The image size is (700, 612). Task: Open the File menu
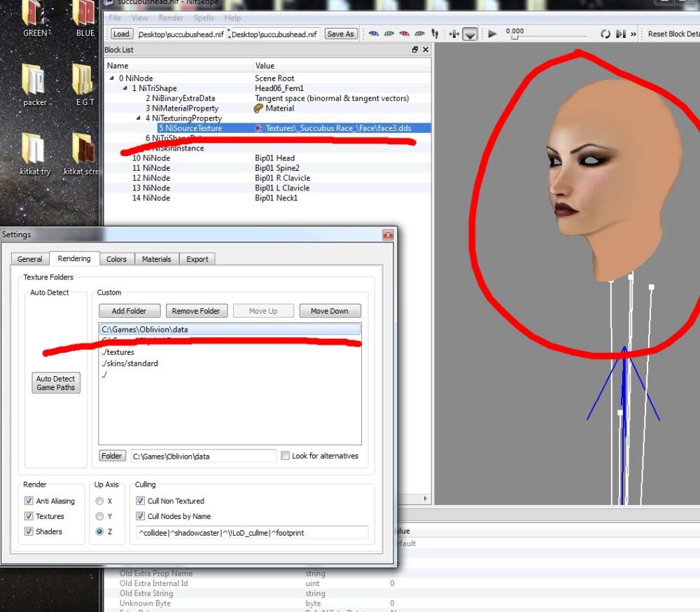115,18
